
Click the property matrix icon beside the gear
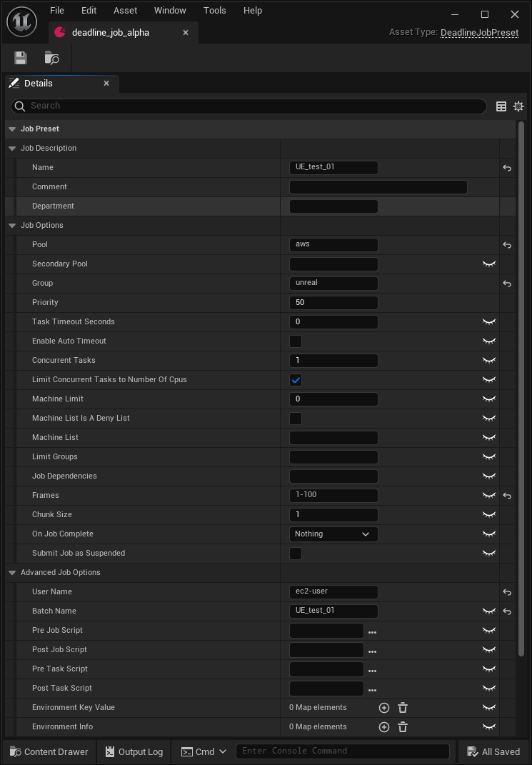501,106
